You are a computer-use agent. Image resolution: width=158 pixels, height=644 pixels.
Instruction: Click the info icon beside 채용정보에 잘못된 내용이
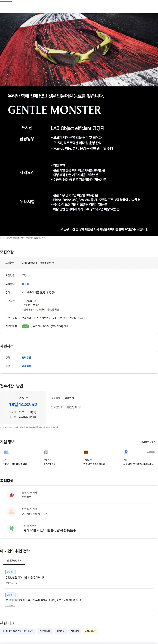coord(2,238)
